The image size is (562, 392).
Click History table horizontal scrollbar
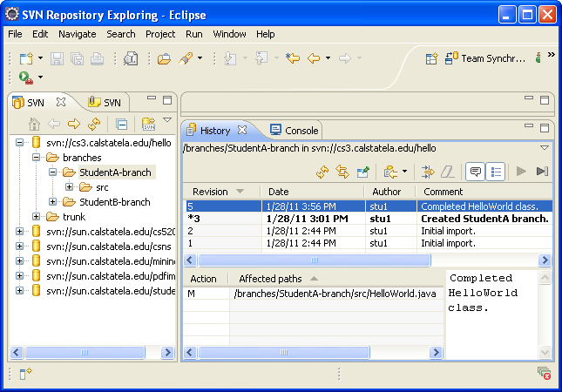[x=315, y=260]
